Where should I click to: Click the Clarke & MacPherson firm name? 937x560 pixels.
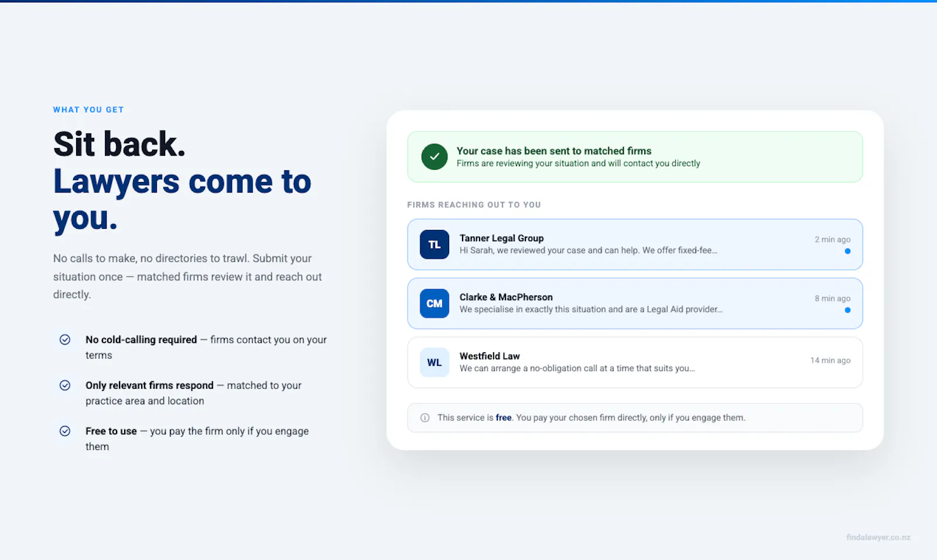pos(506,297)
